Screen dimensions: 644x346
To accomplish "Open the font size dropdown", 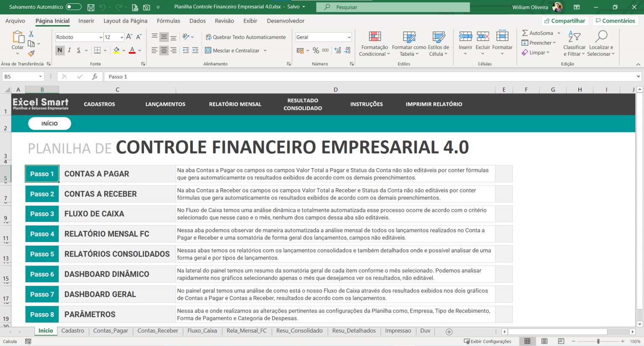I will pyautogui.click(x=122, y=37).
